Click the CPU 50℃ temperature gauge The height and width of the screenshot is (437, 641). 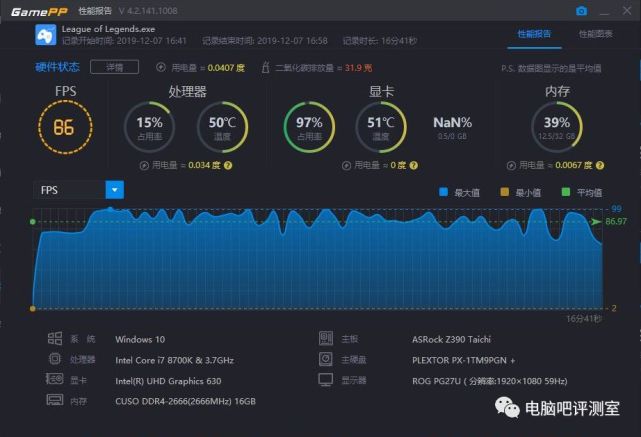click(x=222, y=127)
